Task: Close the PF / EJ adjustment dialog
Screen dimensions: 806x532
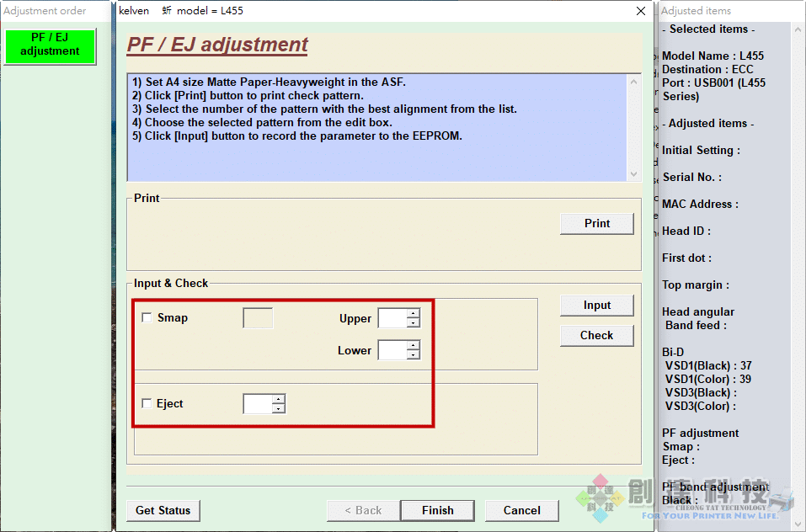Action: click(641, 11)
